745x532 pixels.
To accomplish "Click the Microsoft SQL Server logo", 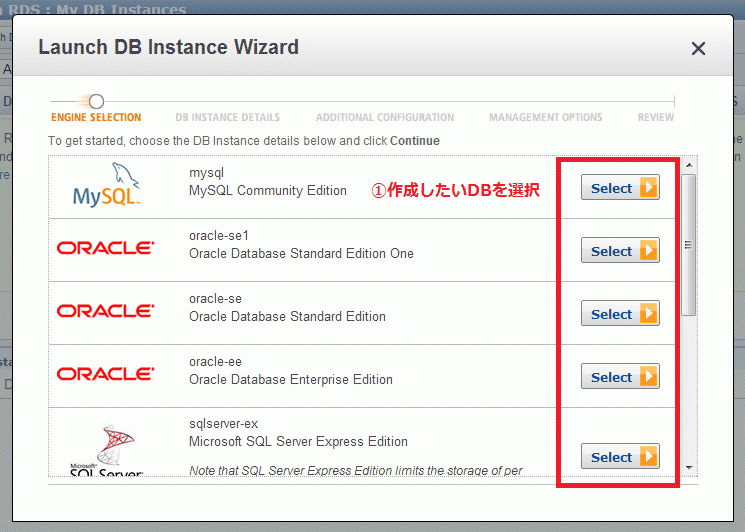I will pyautogui.click(x=106, y=450).
